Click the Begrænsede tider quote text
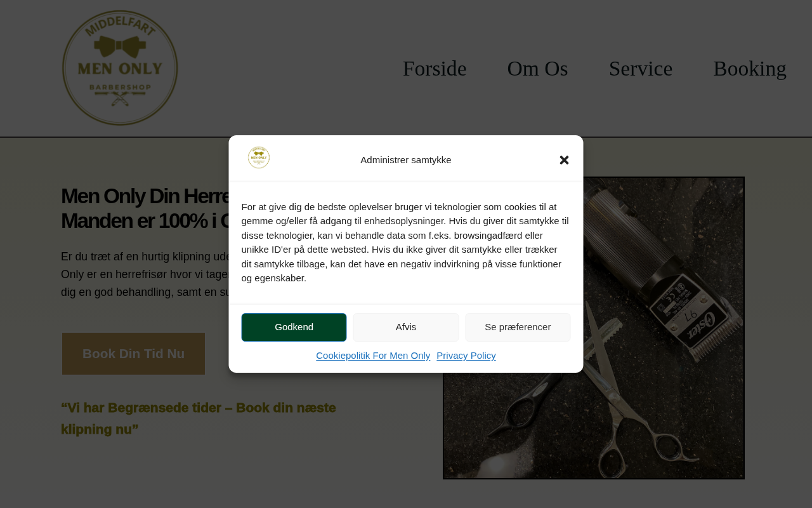 (x=199, y=418)
